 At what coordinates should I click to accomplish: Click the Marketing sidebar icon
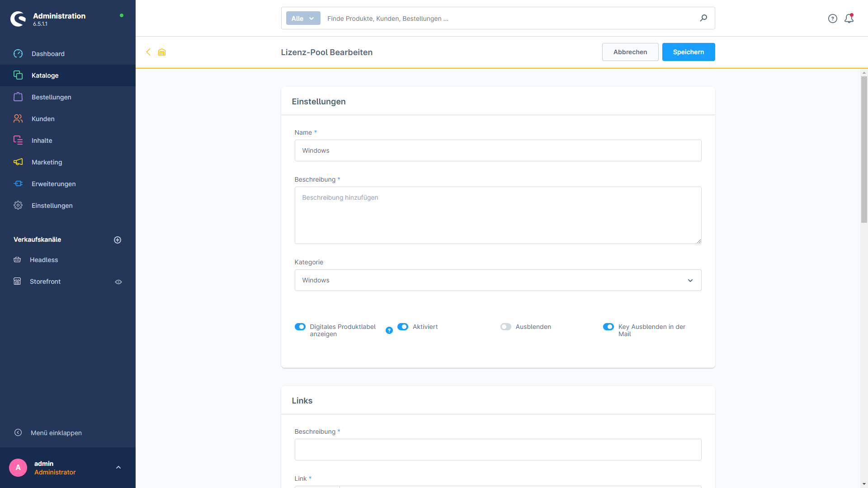pyautogui.click(x=19, y=162)
